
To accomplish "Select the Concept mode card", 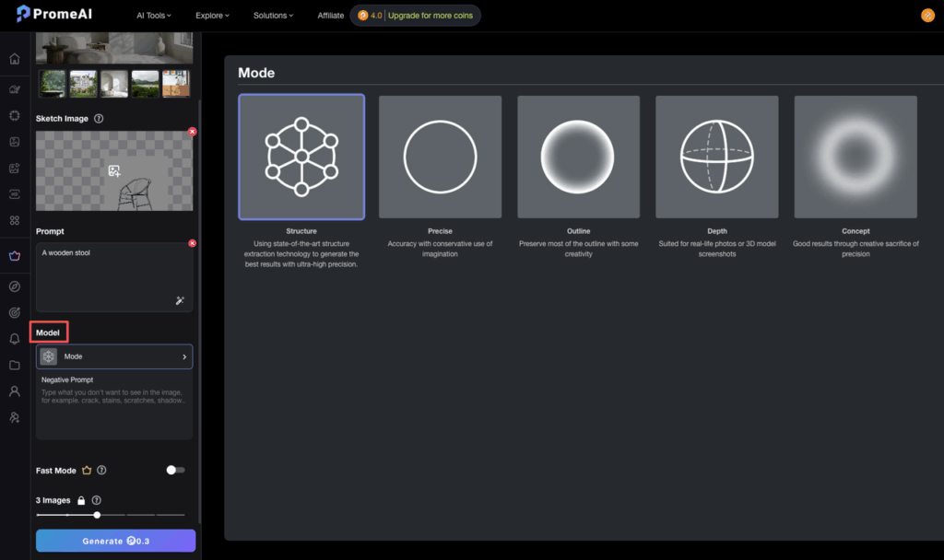I will click(855, 157).
